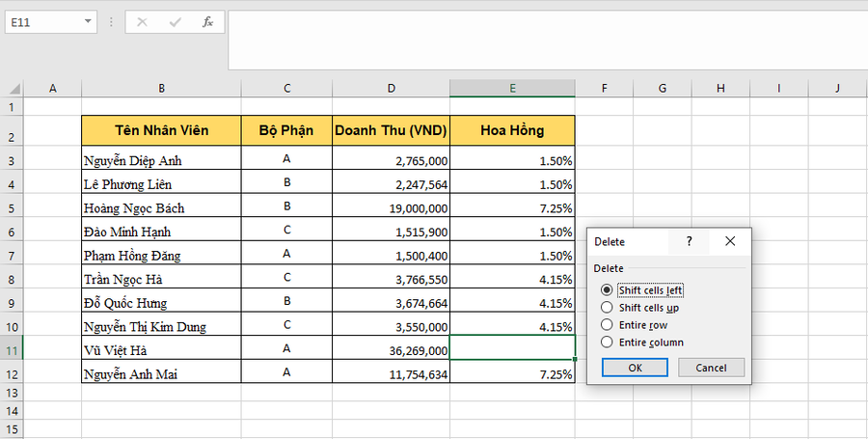Viewport: 868px width, 439px height.
Task: Click the Hoa Hồng header cell
Action: tap(513, 130)
